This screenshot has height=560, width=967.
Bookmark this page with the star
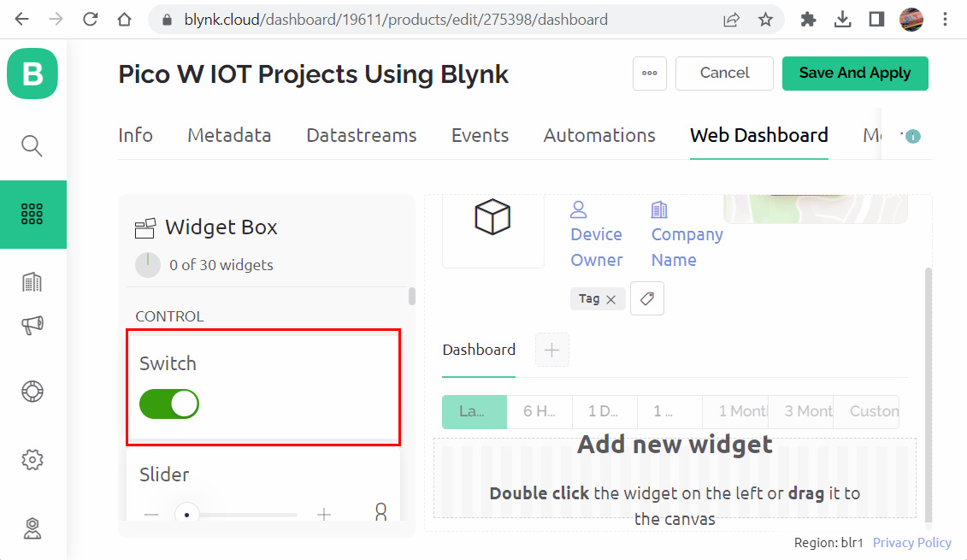(765, 20)
